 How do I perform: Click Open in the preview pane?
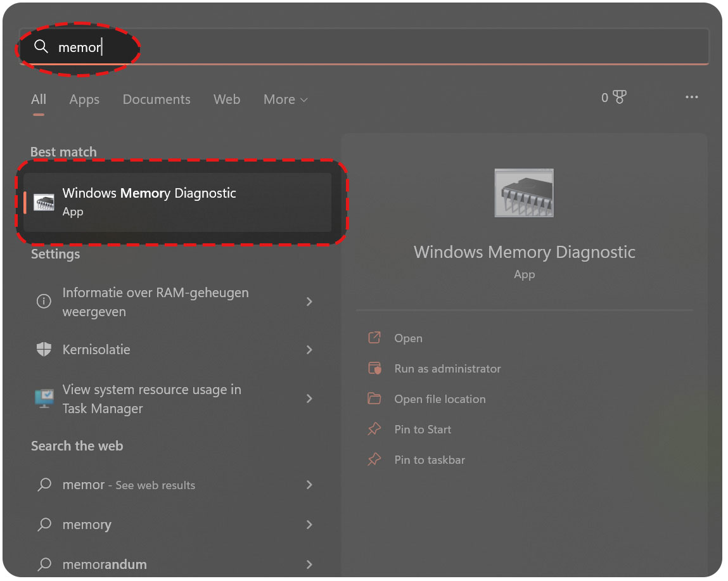tap(408, 338)
